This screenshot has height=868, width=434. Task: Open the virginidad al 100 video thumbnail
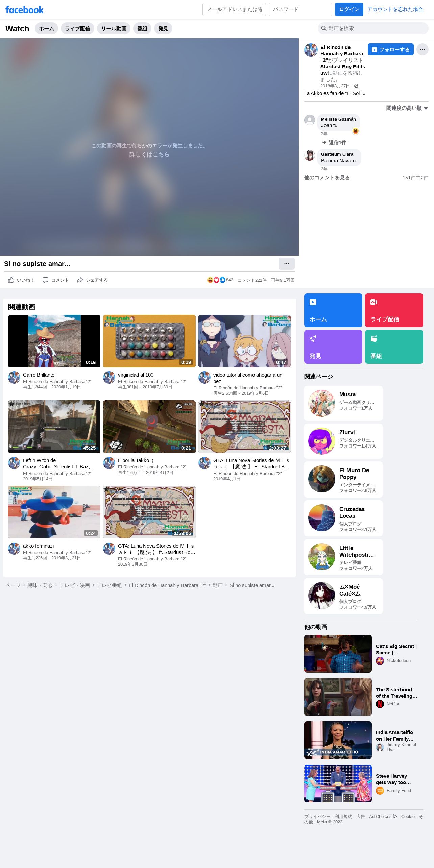pos(149,341)
